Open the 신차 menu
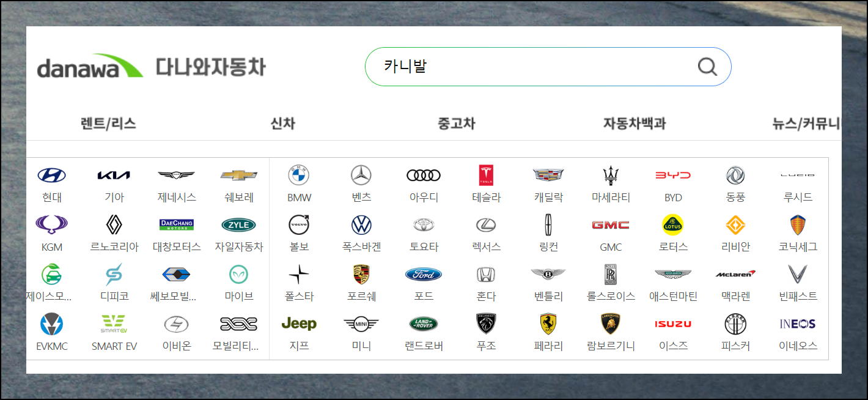Screen dimensions: 868x400 pyautogui.click(x=283, y=123)
